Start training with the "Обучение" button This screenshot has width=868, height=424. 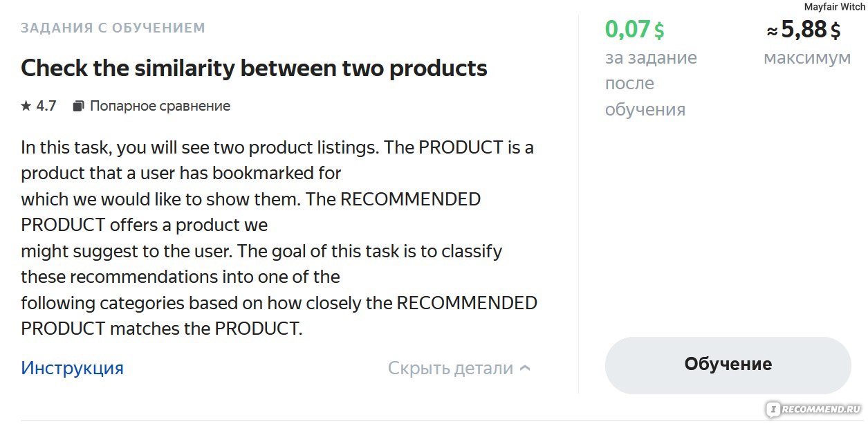tap(728, 365)
